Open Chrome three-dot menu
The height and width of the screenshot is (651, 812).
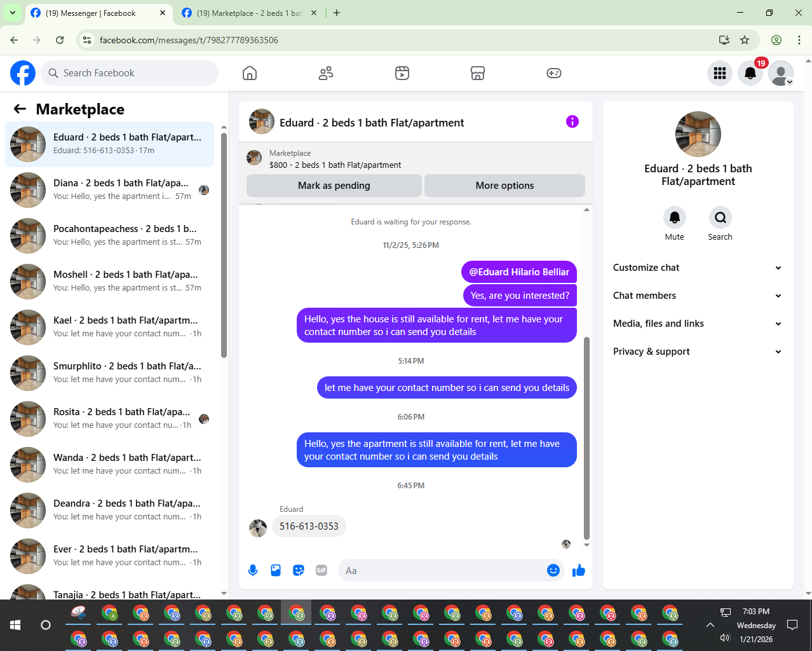[799, 40]
